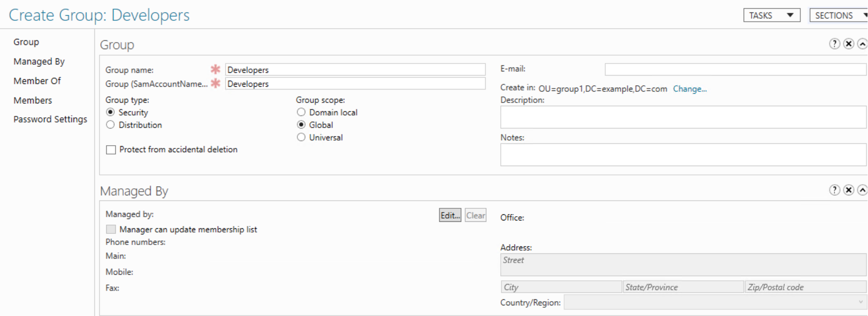This screenshot has height=316, width=868.
Task: Close the Managed By section with X icon
Action: 848,190
